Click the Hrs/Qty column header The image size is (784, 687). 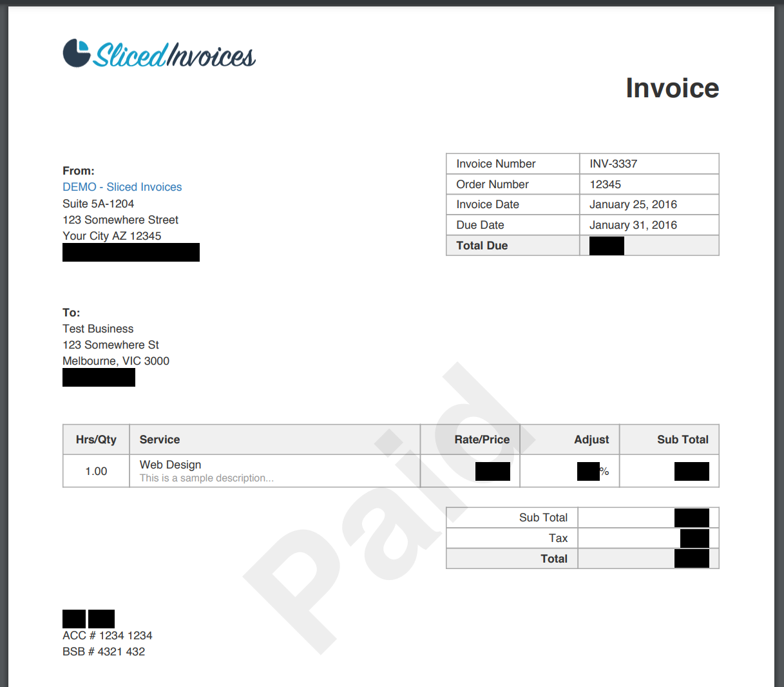pyautogui.click(x=96, y=440)
